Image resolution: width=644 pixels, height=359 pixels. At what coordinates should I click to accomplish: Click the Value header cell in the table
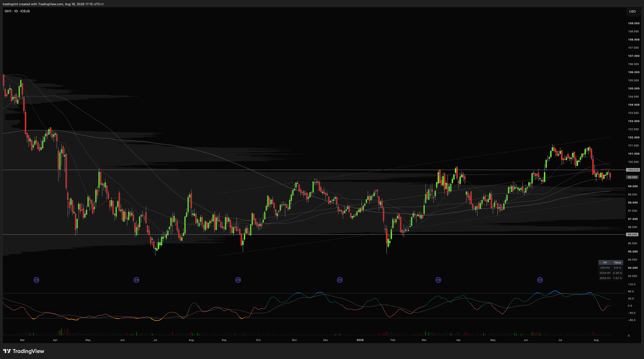tap(617, 263)
